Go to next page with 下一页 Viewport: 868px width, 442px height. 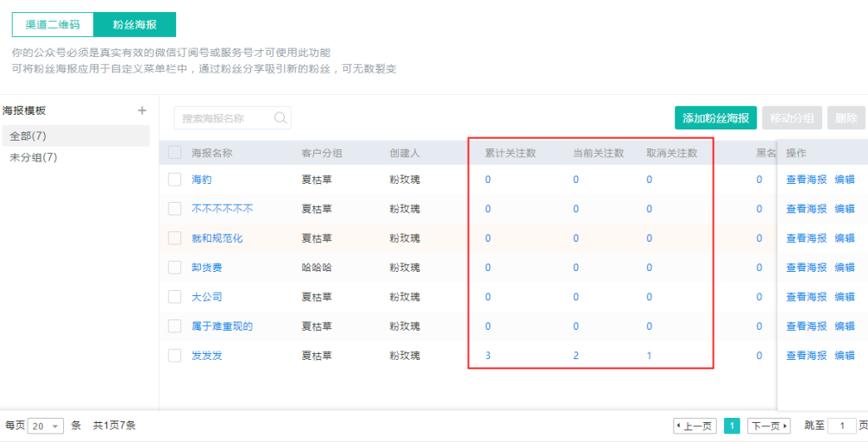768,426
